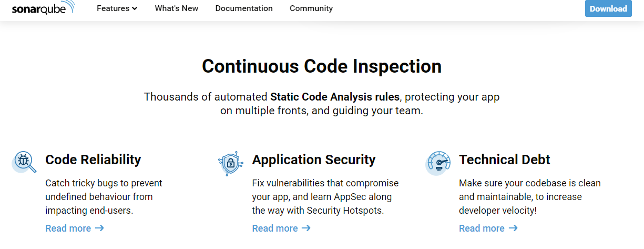Go to Documentation in the navigation bar
This screenshot has height=249, width=644.
tap(244, 8)
